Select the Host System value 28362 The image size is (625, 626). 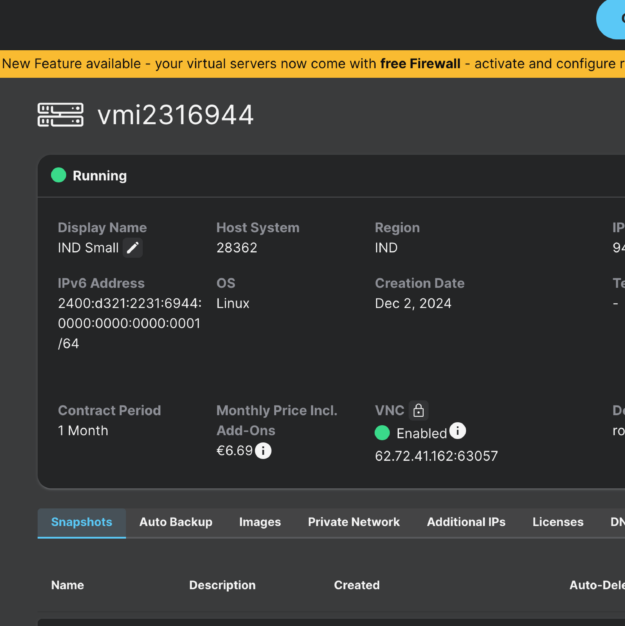coord(237,248)
